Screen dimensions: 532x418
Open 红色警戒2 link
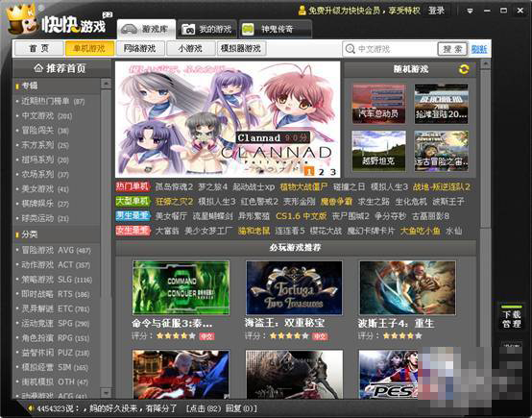(x=259, y=202)
